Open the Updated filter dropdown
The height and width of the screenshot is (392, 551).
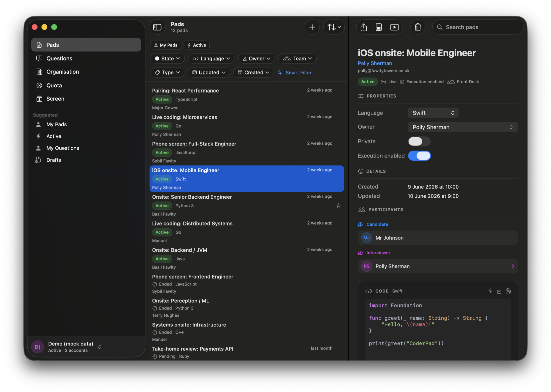coord(209,73)
